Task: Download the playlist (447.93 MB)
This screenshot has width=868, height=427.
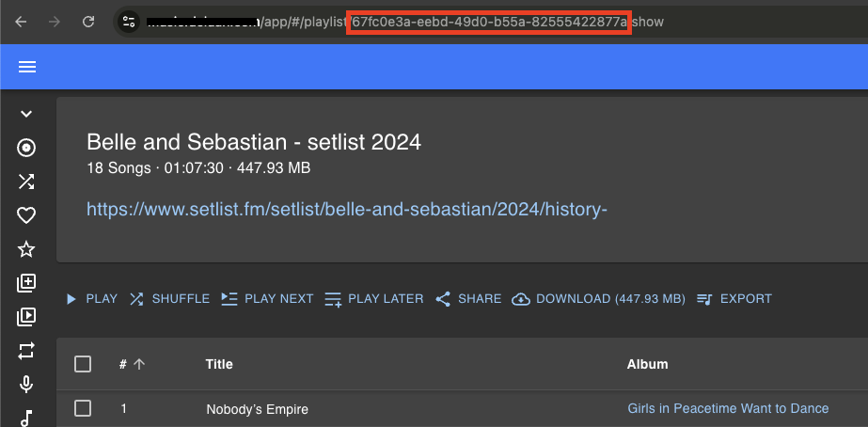Action: point(598,299)
